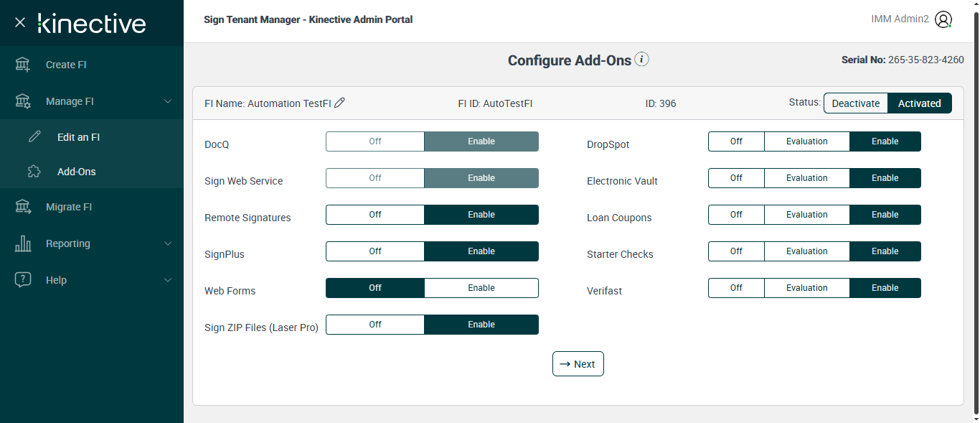Screen dimensions: 980x423
Task: Open the IMM Admin2 user profile icon
Action: click(943, 19)
